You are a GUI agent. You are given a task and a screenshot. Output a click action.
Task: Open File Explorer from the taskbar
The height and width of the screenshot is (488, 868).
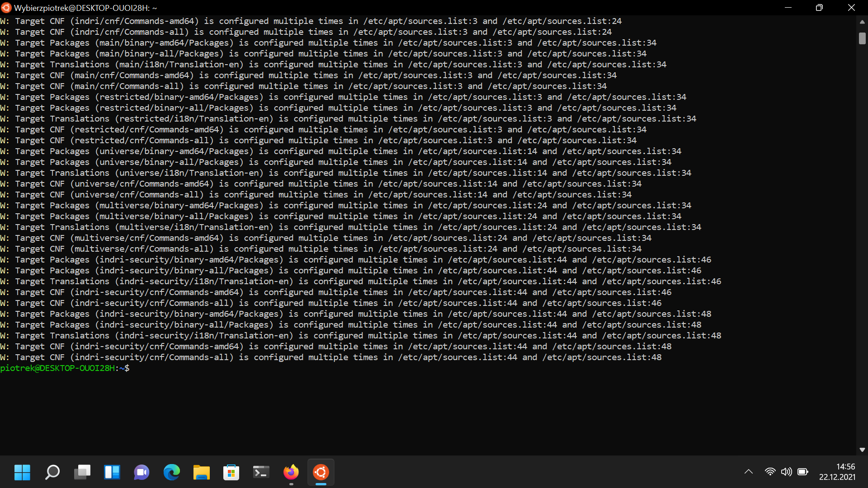201,472
